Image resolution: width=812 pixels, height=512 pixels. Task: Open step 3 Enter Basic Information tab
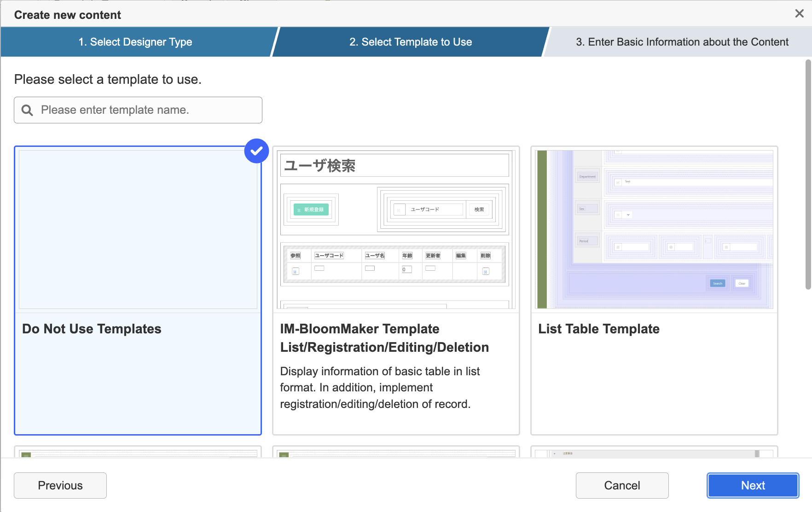pyautogui.click(x=682, y=42)
